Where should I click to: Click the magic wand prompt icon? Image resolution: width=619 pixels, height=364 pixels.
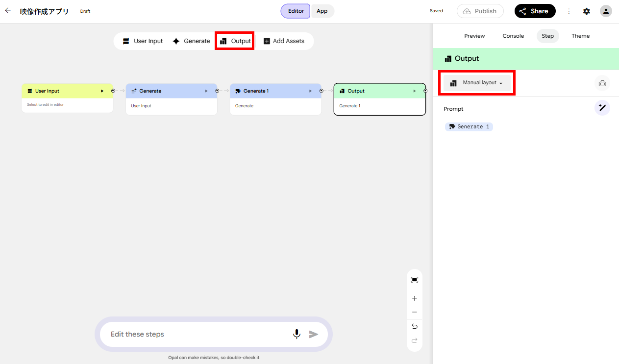tap(602, 108)
